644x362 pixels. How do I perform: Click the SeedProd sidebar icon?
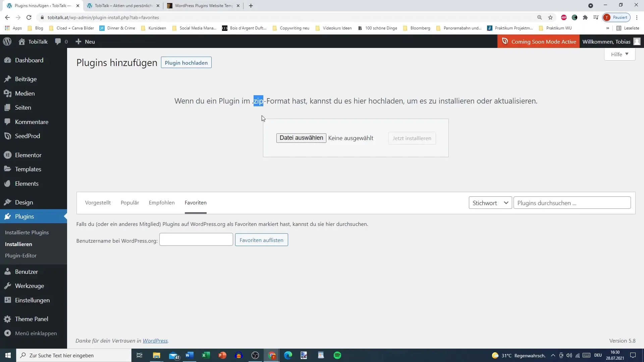7,136
